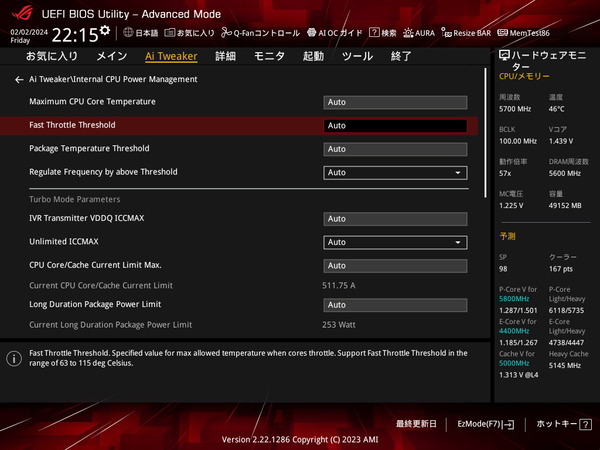Click the 1.225 V MC voltage value
Image resolution: width=600 pixels, height=450 pixels.
511,205
